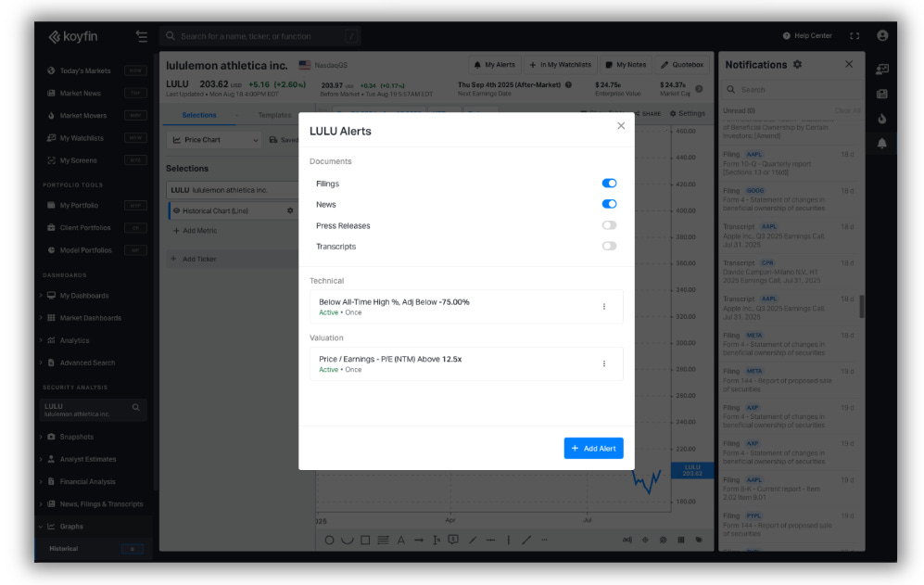The width and height of the screenshot is (924, 585).
Task: Open the notifications bell icon
Action: pyautogui.click(x=882, y=144)
